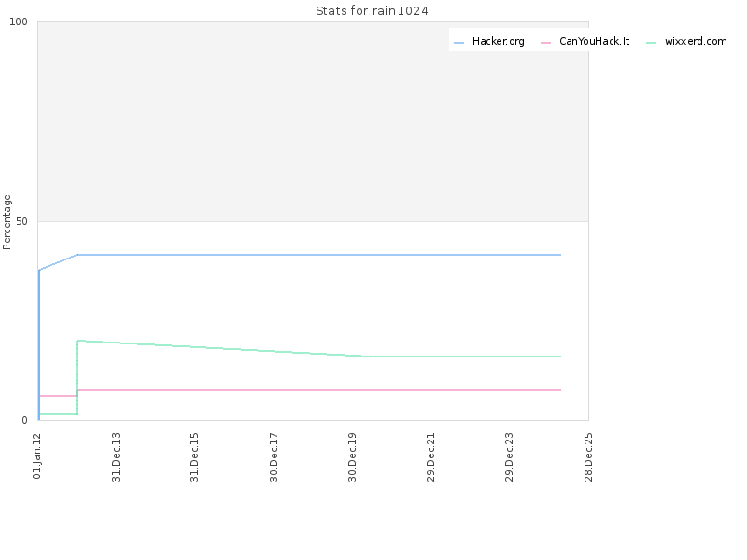Select the 29.Dec.21 x-axis date label
The image size is (747, 560).
431,457
